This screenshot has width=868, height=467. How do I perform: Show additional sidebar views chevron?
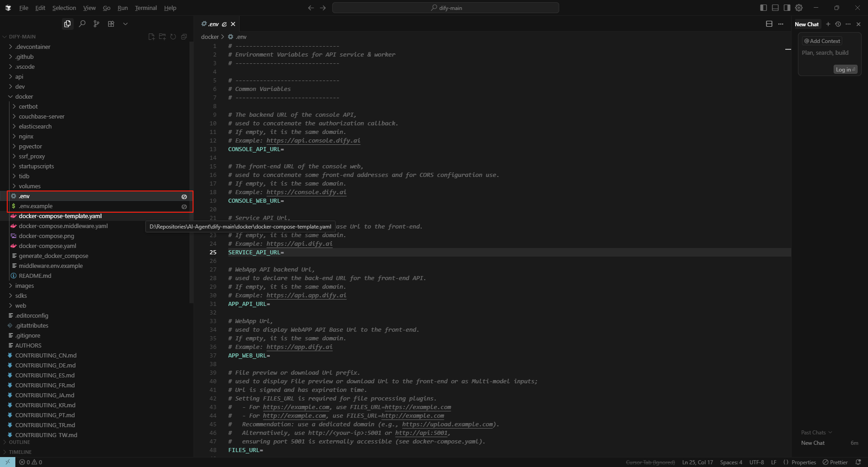click(125, 24)
